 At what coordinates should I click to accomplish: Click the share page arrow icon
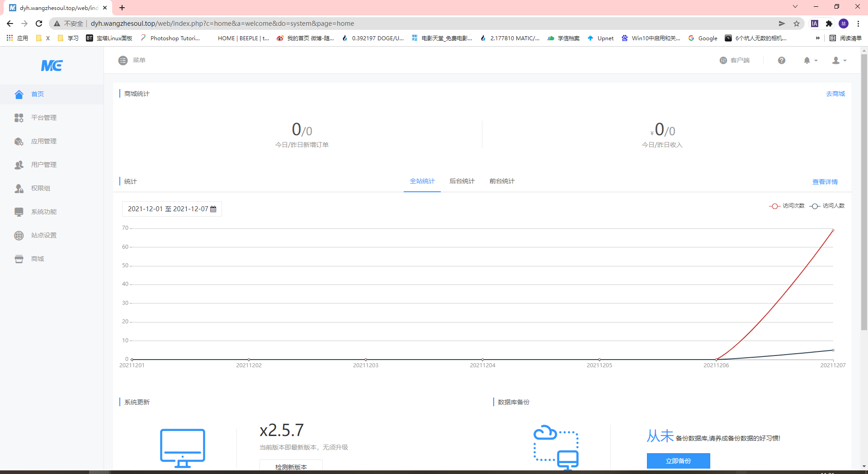pos(782,24)
